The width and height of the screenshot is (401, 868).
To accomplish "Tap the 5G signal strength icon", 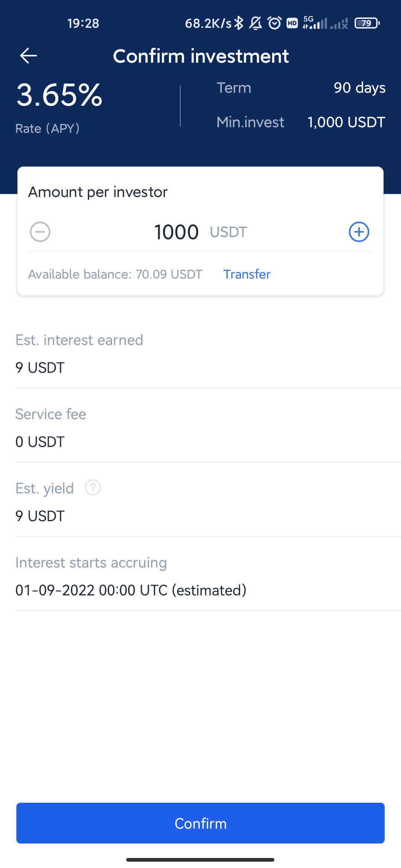I will [315, 23].
